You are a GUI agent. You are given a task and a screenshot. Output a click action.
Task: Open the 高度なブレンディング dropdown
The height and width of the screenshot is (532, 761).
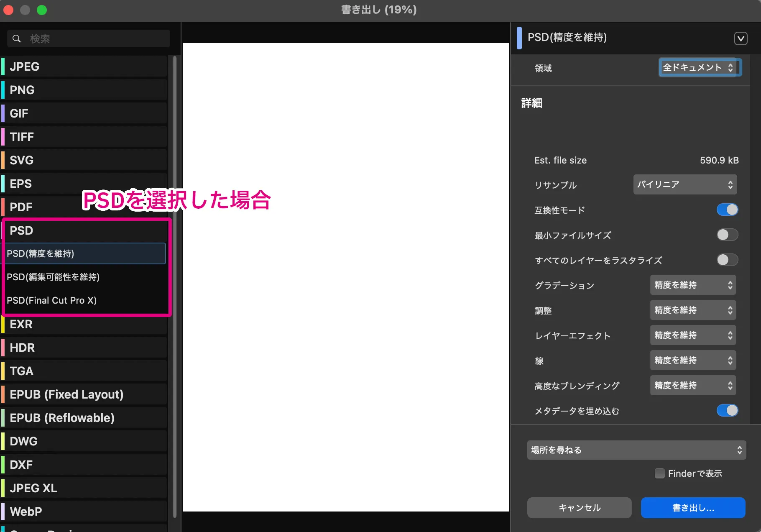(692, 385)
